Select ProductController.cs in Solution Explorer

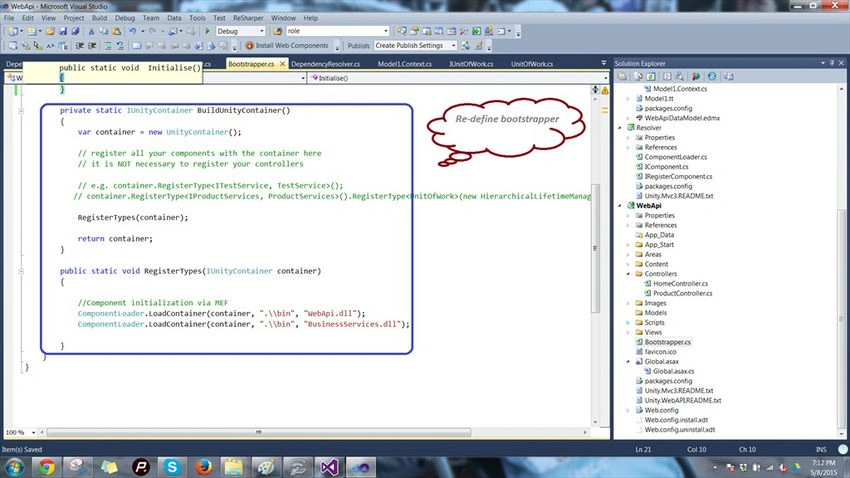pos(682,293)
